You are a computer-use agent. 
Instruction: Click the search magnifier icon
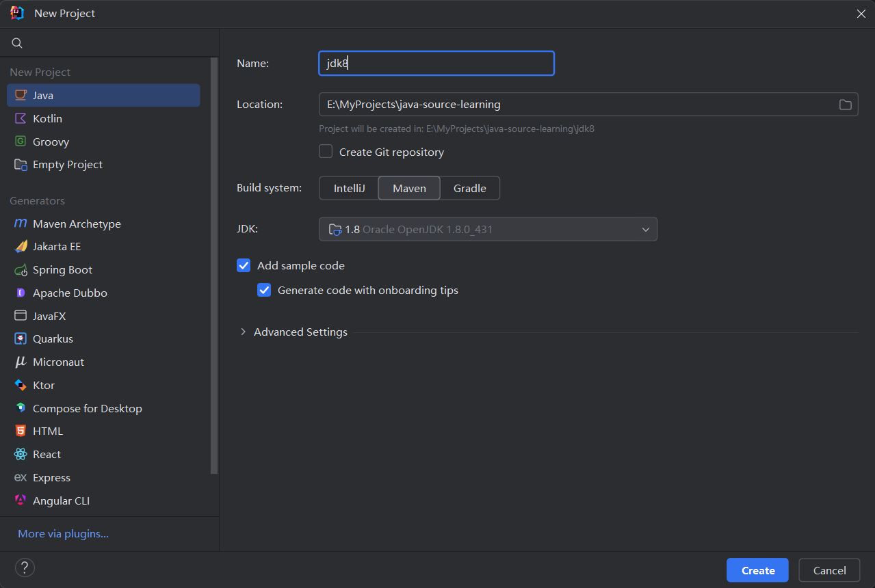17,43
